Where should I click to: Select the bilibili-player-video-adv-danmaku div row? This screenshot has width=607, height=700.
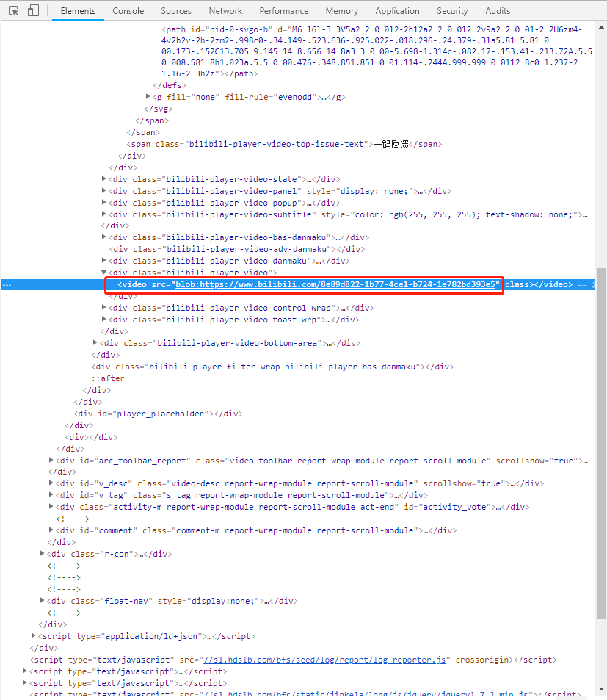tap(237, 249)
